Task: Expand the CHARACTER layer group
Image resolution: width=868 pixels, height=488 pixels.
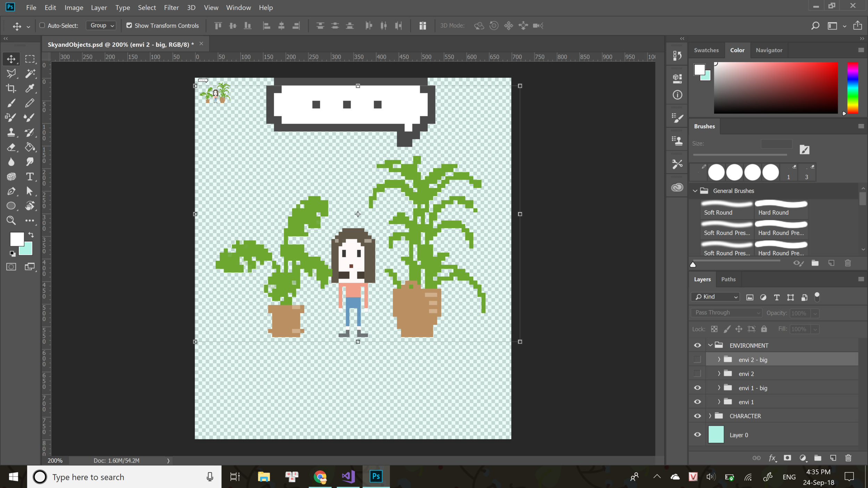Action: coord(710,416)
